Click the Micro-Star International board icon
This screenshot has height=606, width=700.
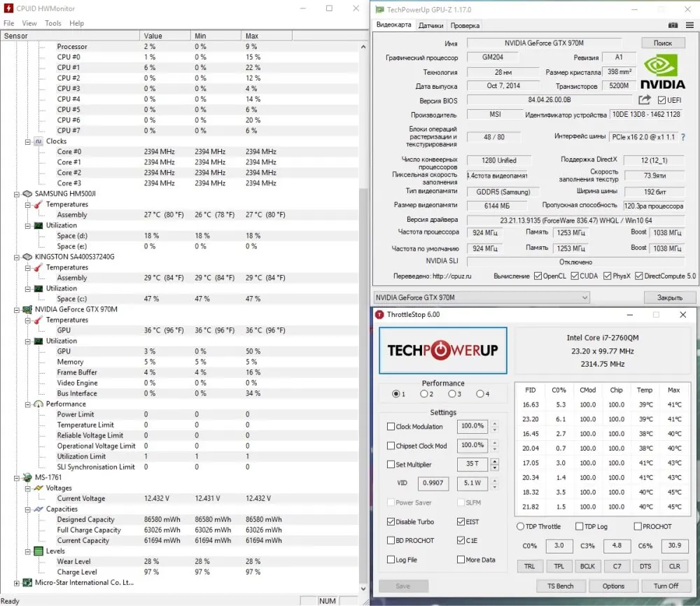28,582
